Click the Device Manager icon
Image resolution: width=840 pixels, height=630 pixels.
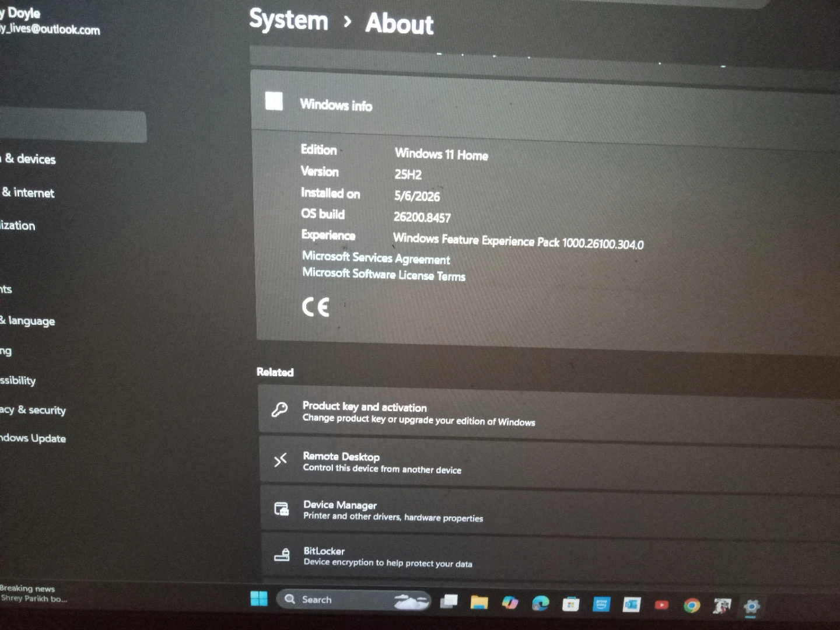tap(282, 509)
